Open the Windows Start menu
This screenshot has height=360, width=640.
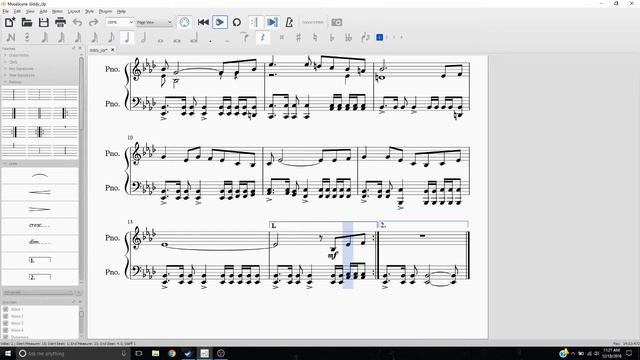(7, 353)
